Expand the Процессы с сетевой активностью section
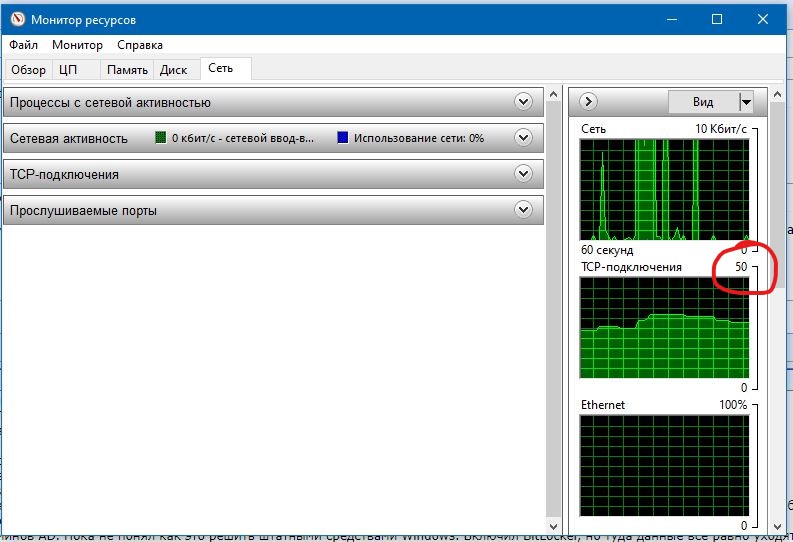The width and height of the screenshot is (793, 542). (x=523, y=102)
